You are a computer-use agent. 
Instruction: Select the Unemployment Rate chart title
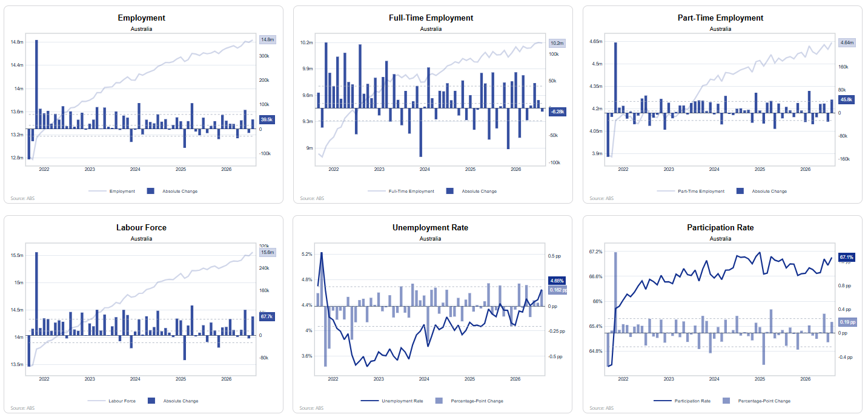click(x=431, y=227)
